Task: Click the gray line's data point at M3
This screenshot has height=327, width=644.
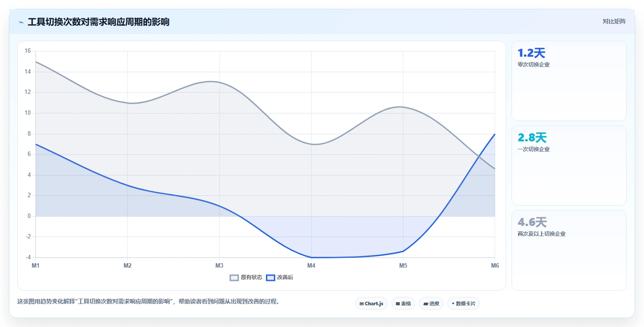Action: coord(219,82)
